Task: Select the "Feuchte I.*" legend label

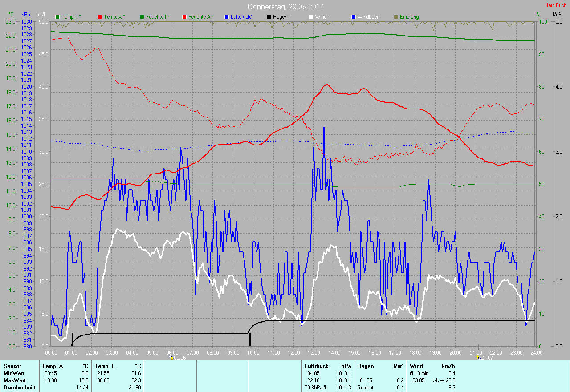Action: [158, 17]
